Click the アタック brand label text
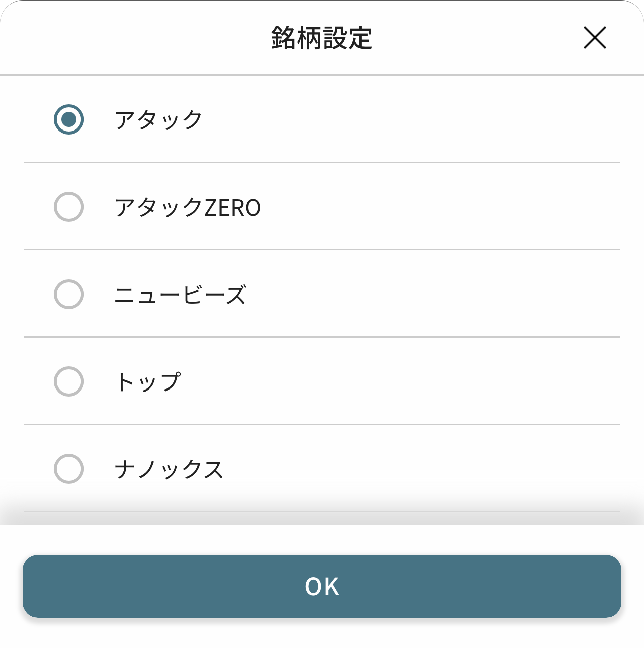The width and height of the screenshot is (644, 648). click(x=158, y=120)
